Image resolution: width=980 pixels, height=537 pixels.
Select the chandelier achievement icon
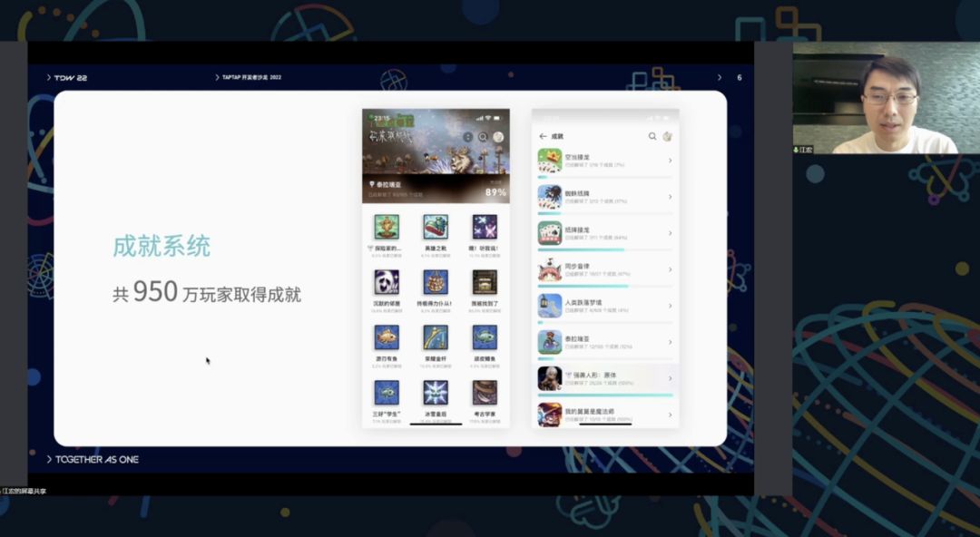435,282
